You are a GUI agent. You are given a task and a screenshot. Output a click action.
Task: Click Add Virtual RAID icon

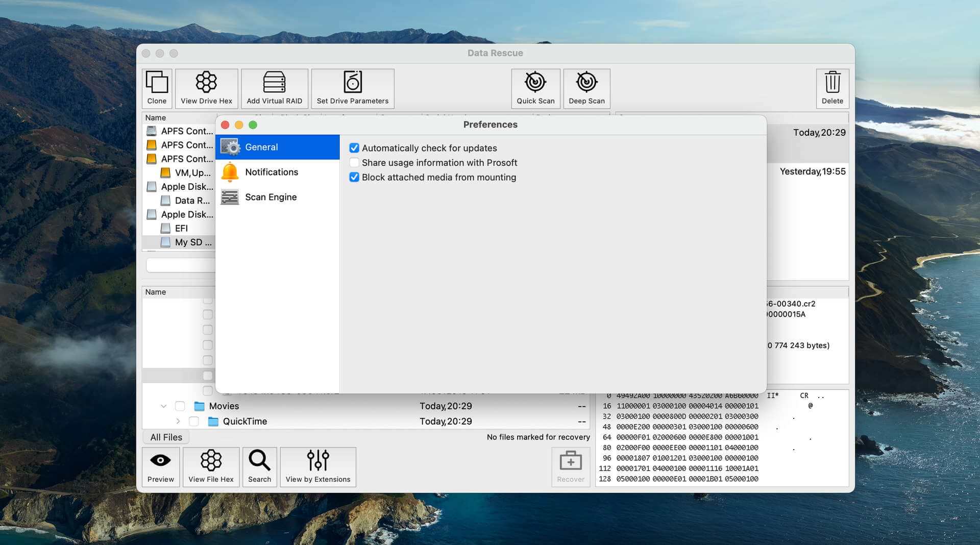[x=275, y=88]
